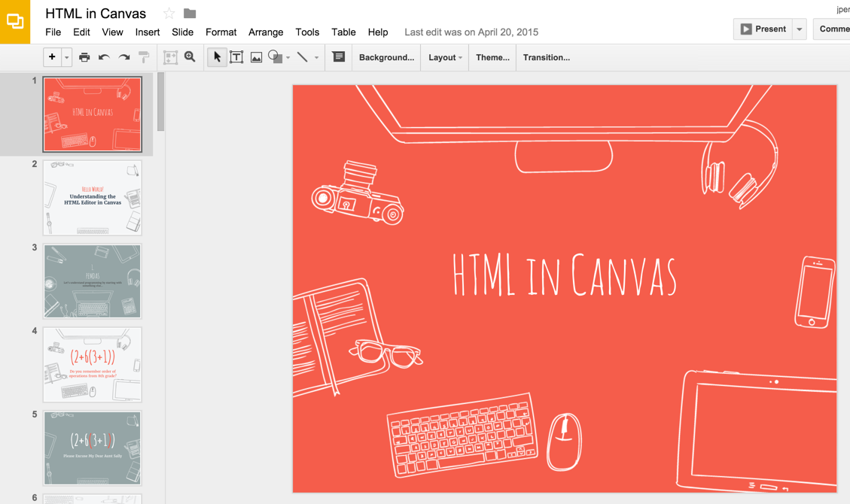Click the speaker notes comment icon
This screenshot has width=850, height=504.
(338, 57)
